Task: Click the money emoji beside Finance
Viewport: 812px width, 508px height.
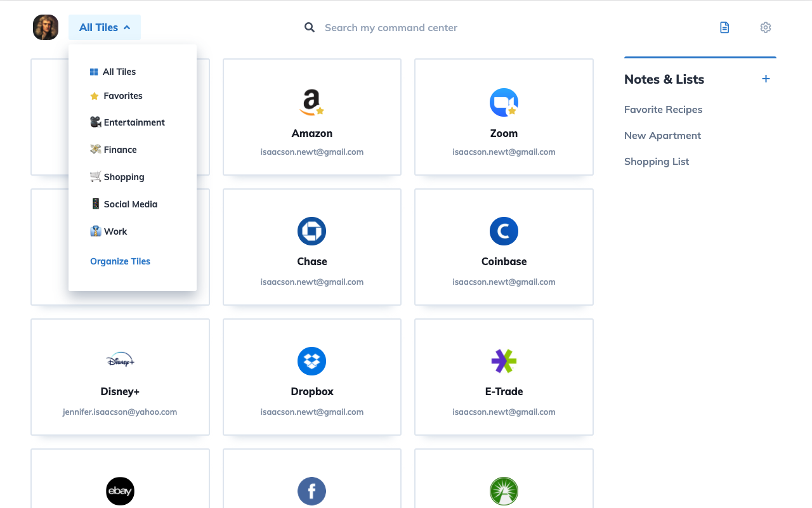Action: (x=96, y=149)
